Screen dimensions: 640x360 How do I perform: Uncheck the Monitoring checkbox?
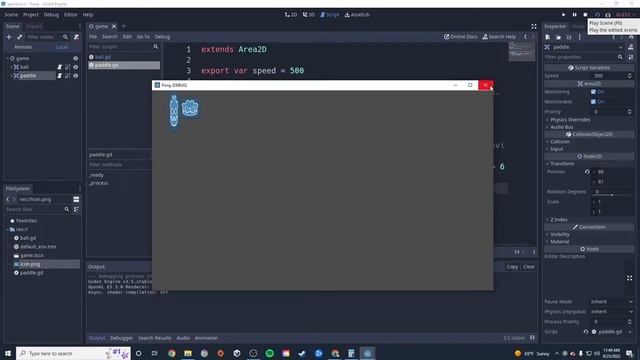point(593,92)
